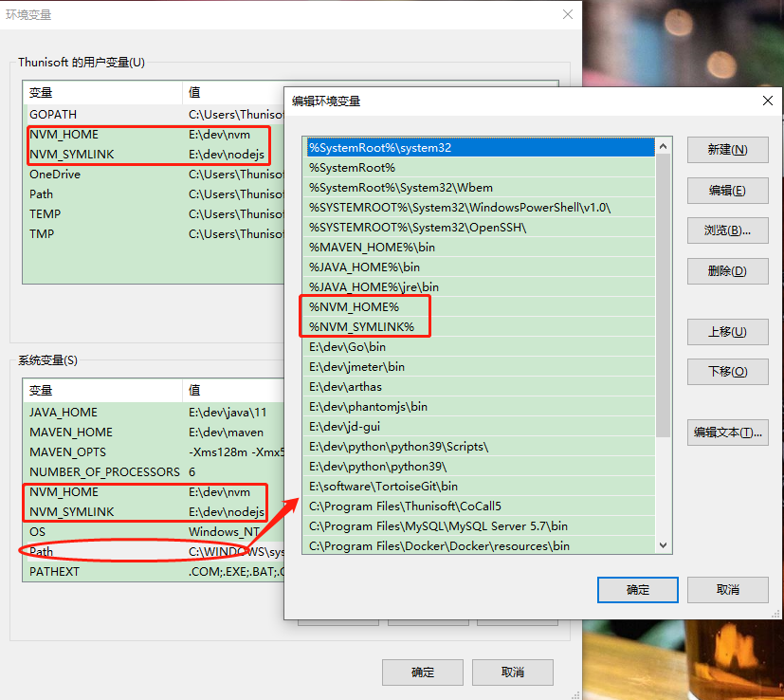This screenshot has height=700, width=784.
Task: Select %NVM_SYMLINK% path entry
Action: tap(479, 326)
